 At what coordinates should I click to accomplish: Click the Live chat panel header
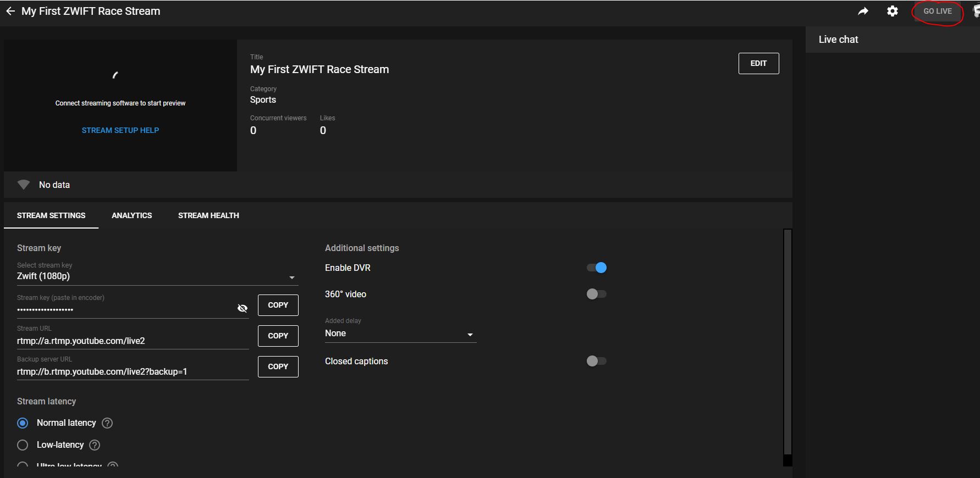click(893, 40)
